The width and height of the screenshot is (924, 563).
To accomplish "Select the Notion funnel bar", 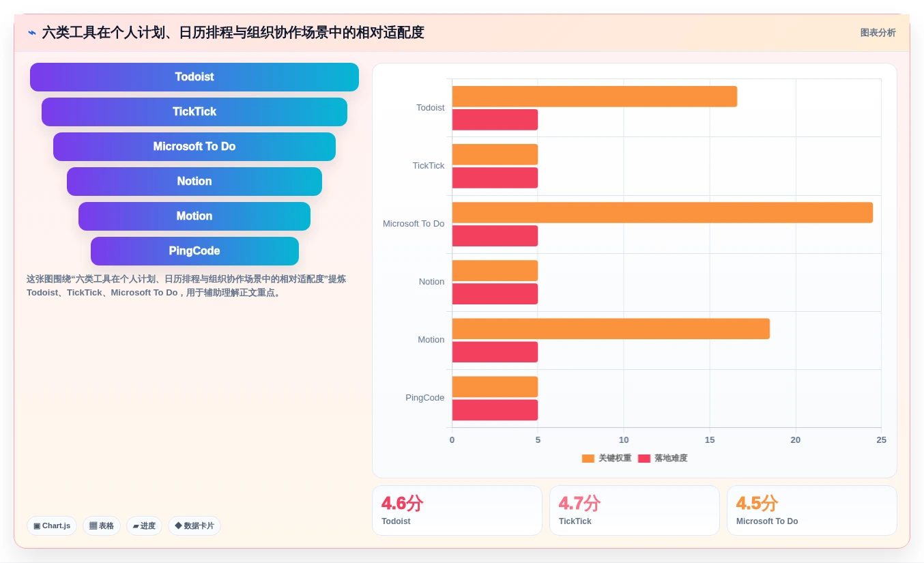I will [x=194, y=182].
